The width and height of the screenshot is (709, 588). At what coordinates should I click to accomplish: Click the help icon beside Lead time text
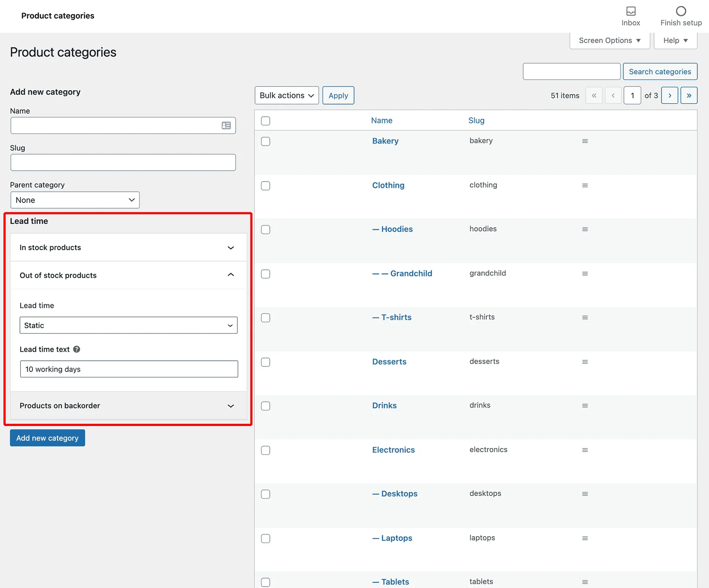[x=77, y=349]
